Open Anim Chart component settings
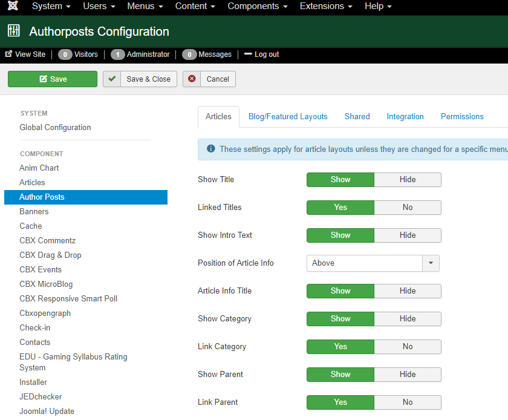This screenshot has width=508, height=420. pyautogui.click(x=39, y=168)
